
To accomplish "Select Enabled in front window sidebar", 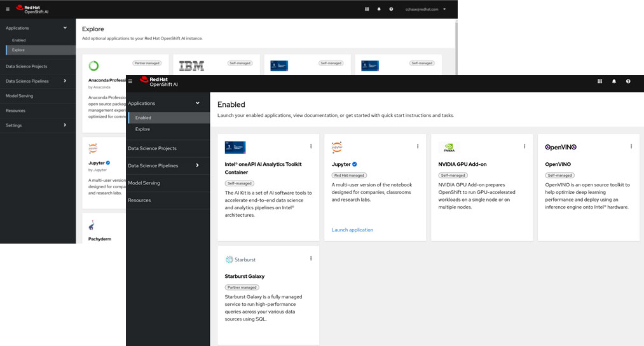I will pyautogui.click(x=169, y=118).
